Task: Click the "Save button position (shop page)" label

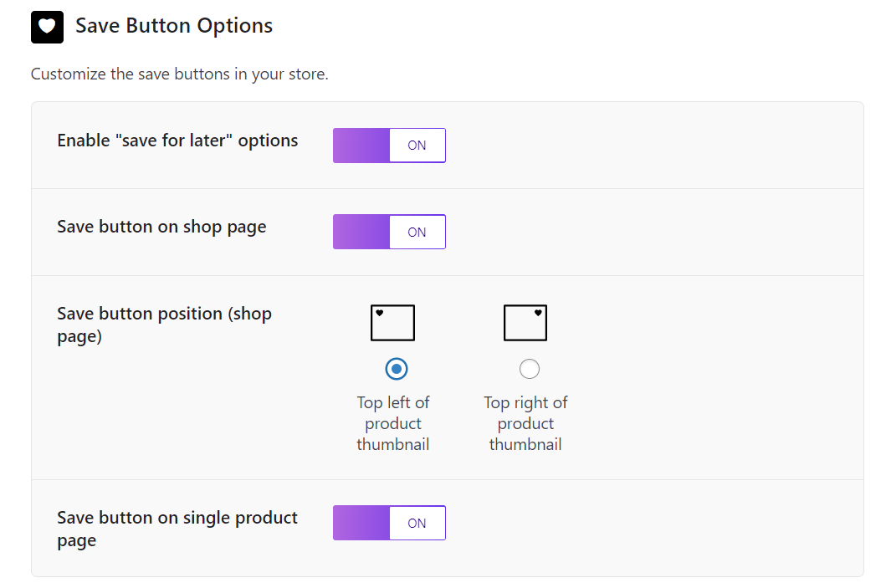Action: tap(164, 325)
